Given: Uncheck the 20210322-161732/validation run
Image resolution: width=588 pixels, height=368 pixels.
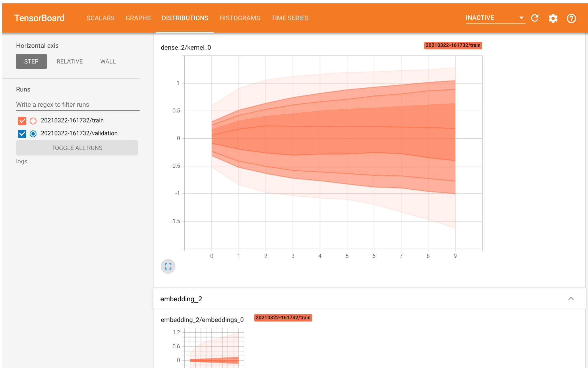Looking at the screenshot, I should click(22, 133).
